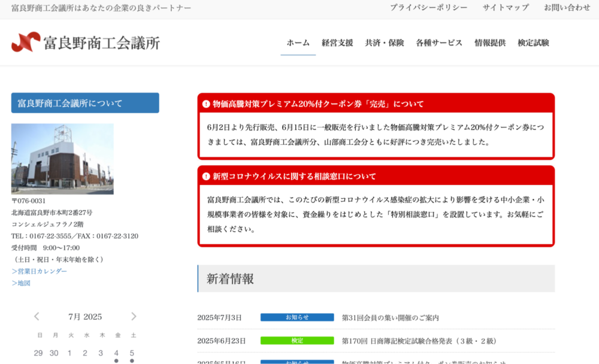Open the 検定試験 menu
Screen dimensions: 599x364
(533, 43)
